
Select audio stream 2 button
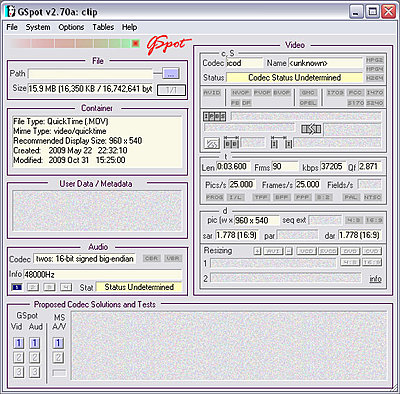pyautogui.click(x=33, y=287)
